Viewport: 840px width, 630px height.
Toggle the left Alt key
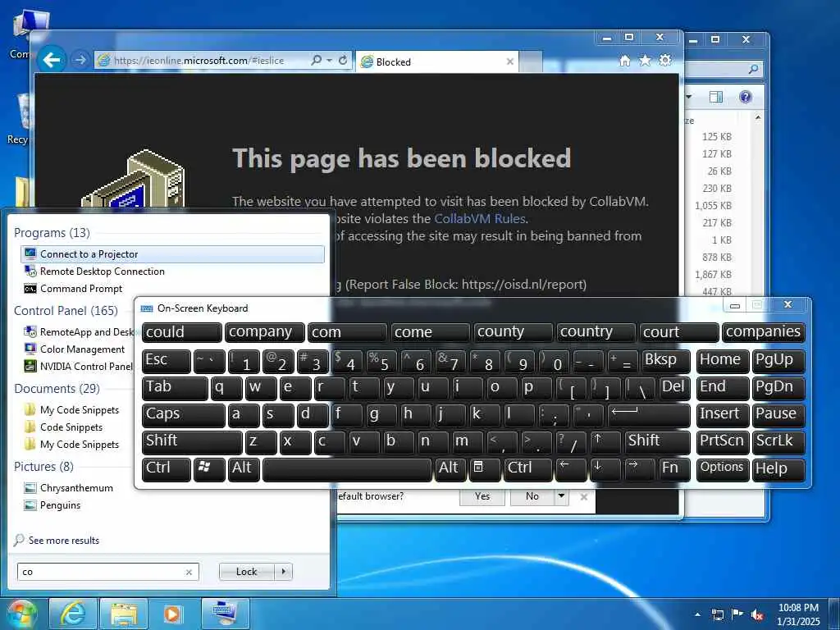coord(244,468)
